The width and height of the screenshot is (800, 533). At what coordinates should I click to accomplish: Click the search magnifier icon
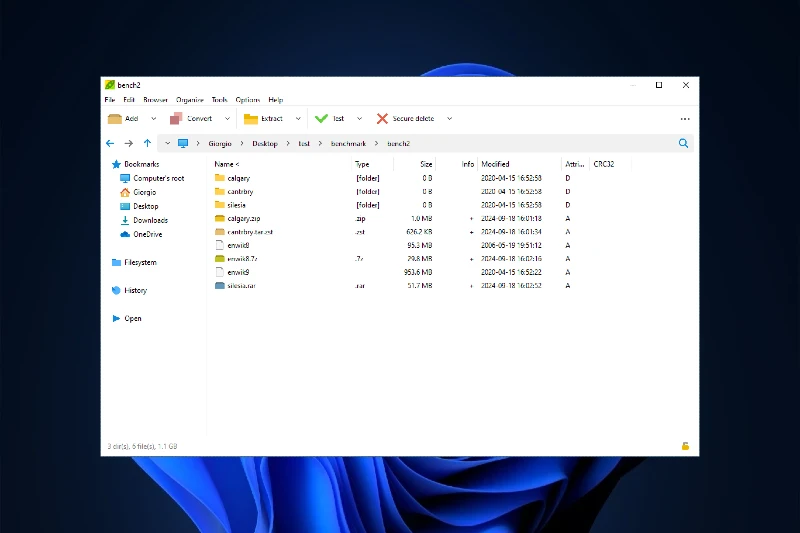(683, 143)
